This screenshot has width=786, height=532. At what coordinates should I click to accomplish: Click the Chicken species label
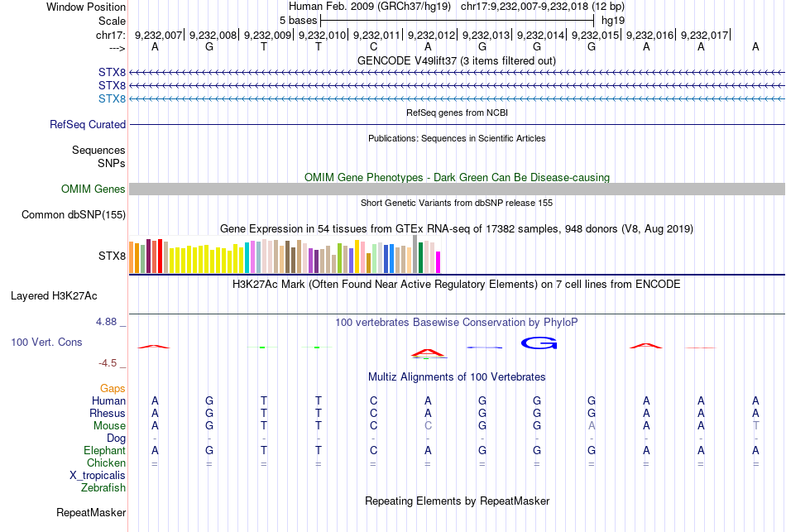pos(106,463)
